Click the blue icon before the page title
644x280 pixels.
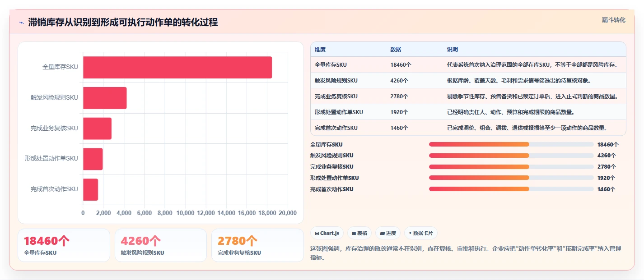click(x=21, y=23)
